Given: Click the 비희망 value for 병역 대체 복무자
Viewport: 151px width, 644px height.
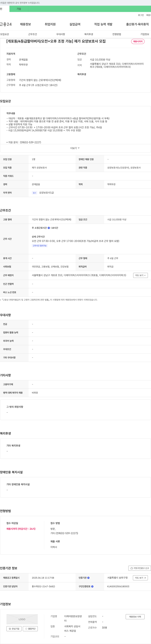Looking at the screenshot, I should (35, 393).
